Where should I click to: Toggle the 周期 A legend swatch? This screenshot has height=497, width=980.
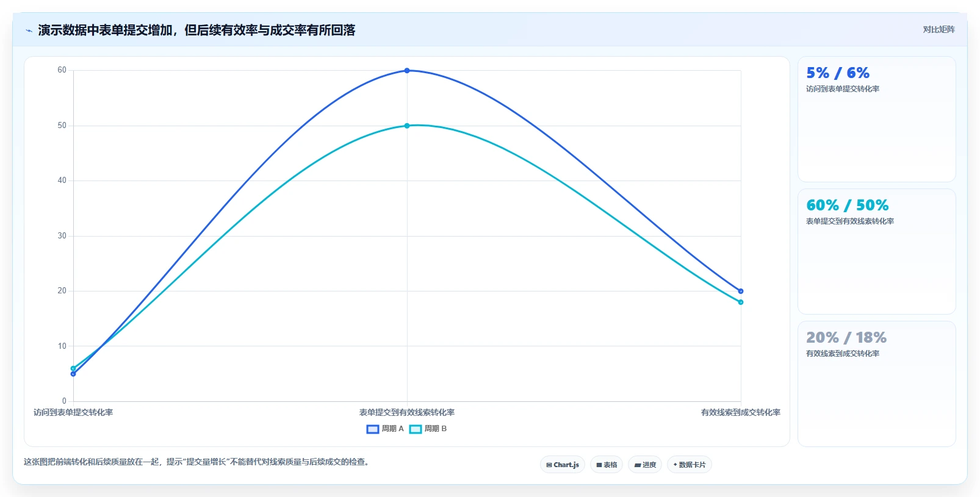pos(373,429)
